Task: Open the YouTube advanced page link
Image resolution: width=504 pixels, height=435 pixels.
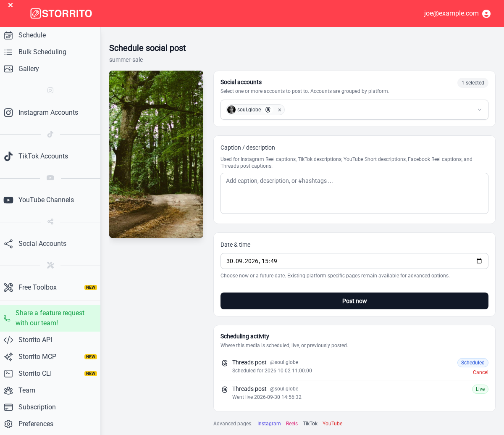Action: coord(332,424)
